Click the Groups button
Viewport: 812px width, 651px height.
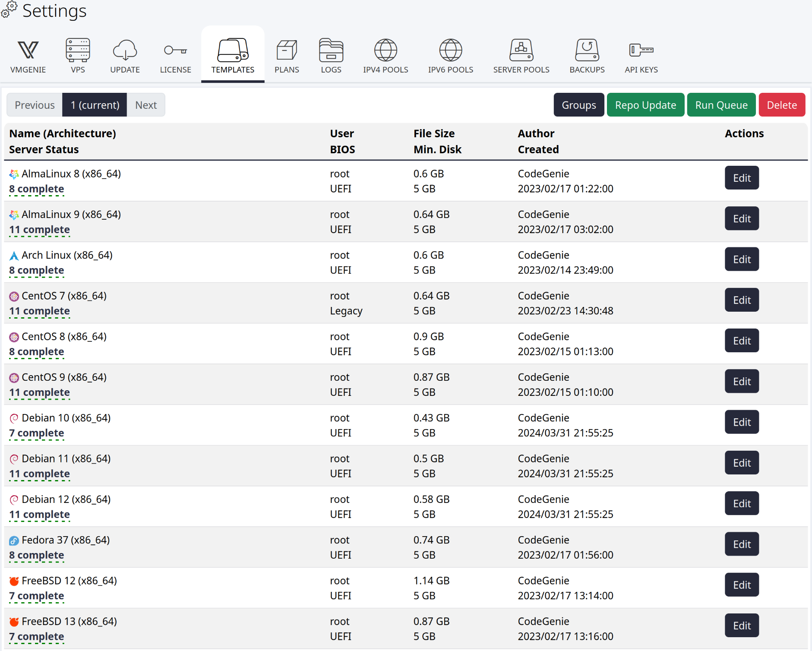(579, 105)
